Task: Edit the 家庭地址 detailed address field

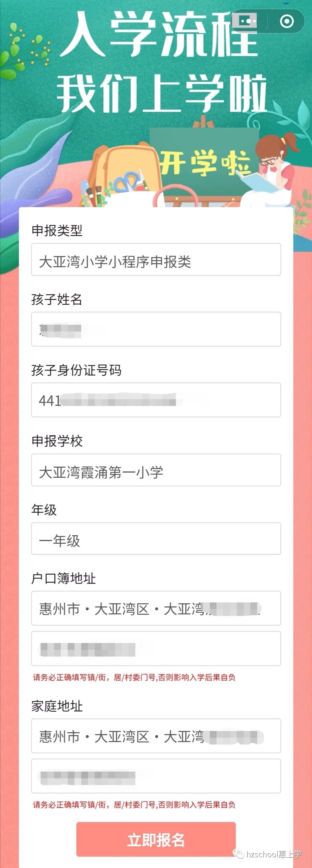Action: pos(156,776)
